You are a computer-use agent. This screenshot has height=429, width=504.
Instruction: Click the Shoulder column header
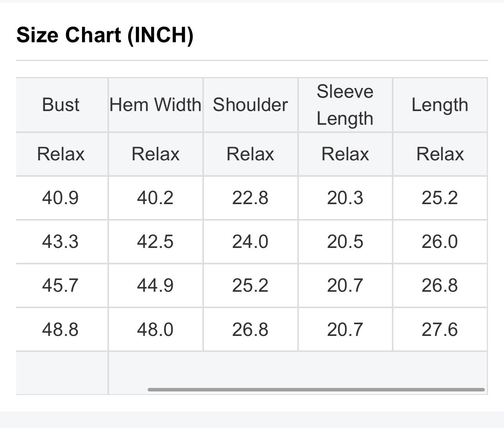pos(250,105)
